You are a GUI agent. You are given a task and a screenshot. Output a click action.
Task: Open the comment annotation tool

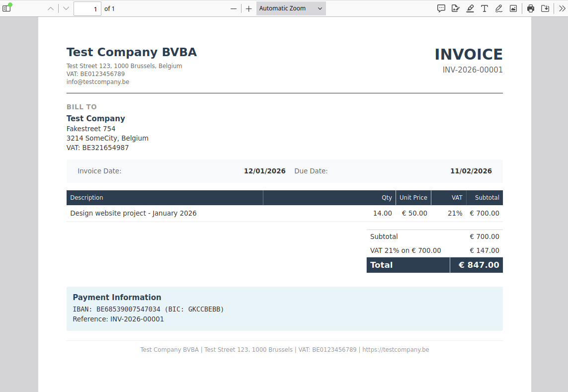point(441,8)
